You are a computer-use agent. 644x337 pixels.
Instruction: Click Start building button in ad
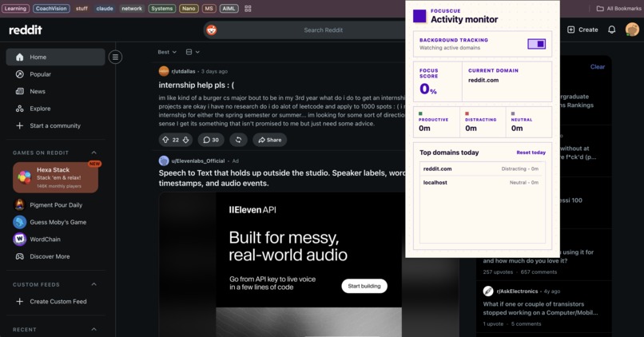tap(364, 286)
